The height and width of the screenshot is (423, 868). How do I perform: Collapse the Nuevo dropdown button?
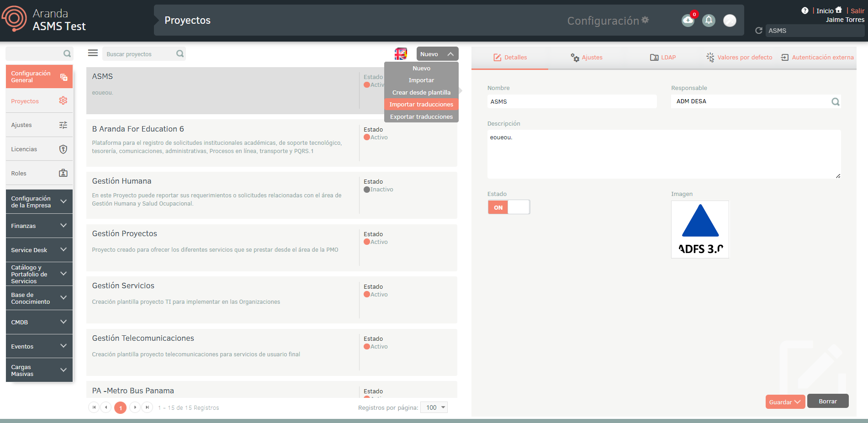[x=437, y=54]
